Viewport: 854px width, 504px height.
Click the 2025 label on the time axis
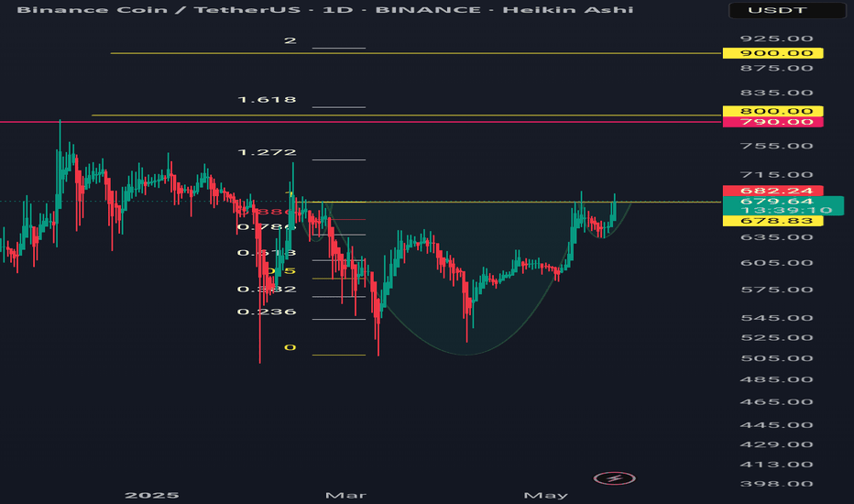click(x=152, y=495)
